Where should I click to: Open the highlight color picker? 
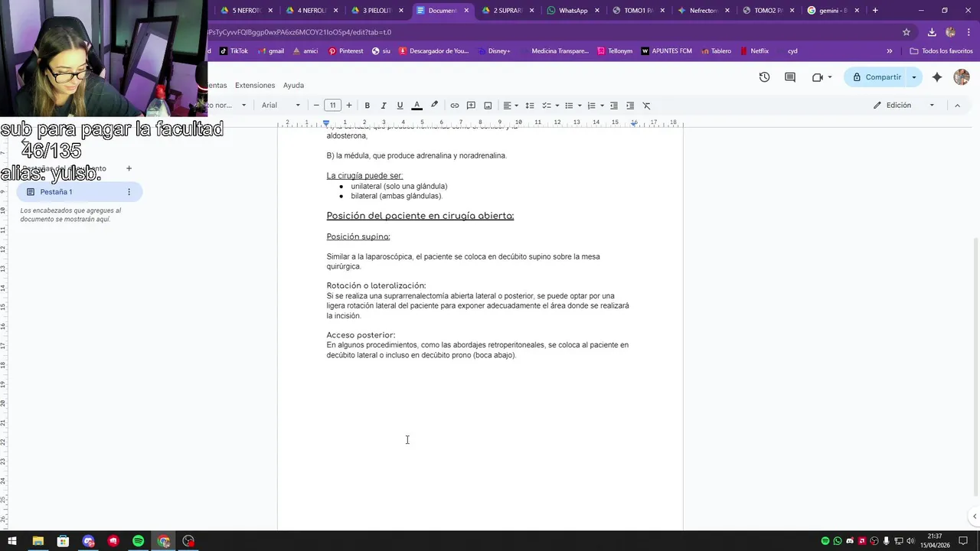point(434,106)
